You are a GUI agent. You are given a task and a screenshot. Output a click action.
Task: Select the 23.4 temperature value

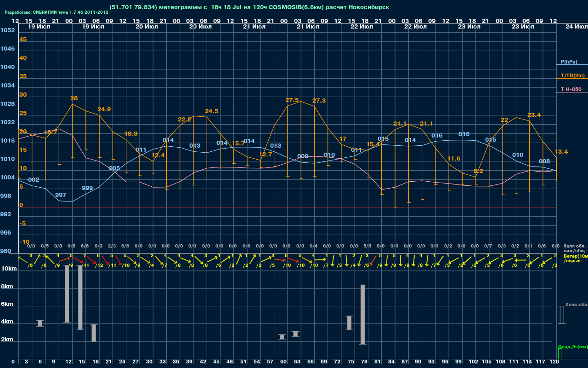pos(534,115)
